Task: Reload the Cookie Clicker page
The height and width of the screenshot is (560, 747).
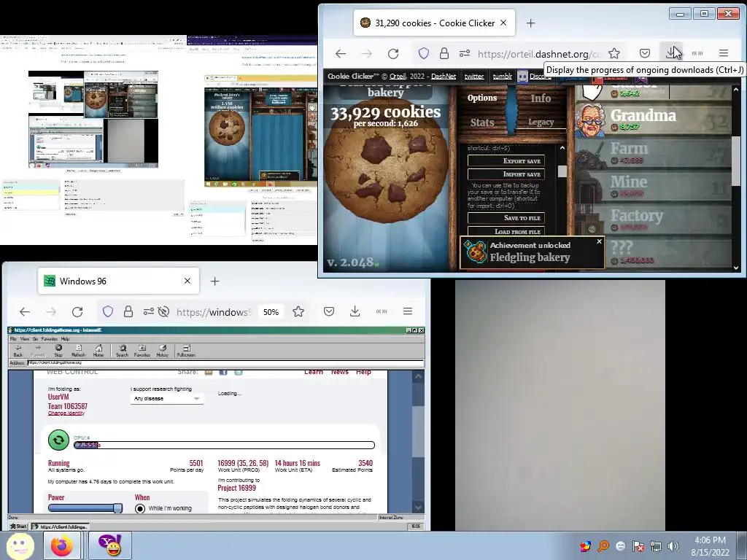Action: [x=393, y=53]
